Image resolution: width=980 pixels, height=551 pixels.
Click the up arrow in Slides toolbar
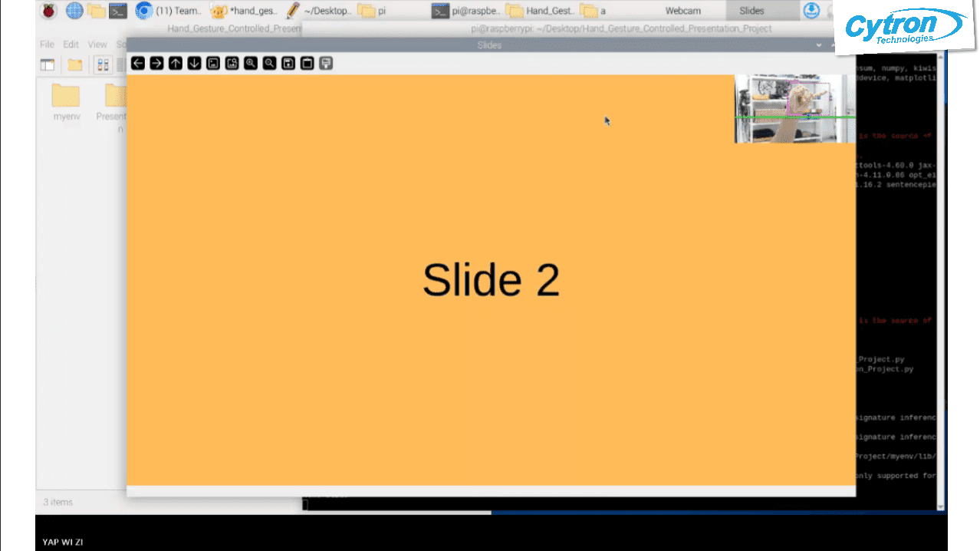pyautogui.click(x=175, y=63)
